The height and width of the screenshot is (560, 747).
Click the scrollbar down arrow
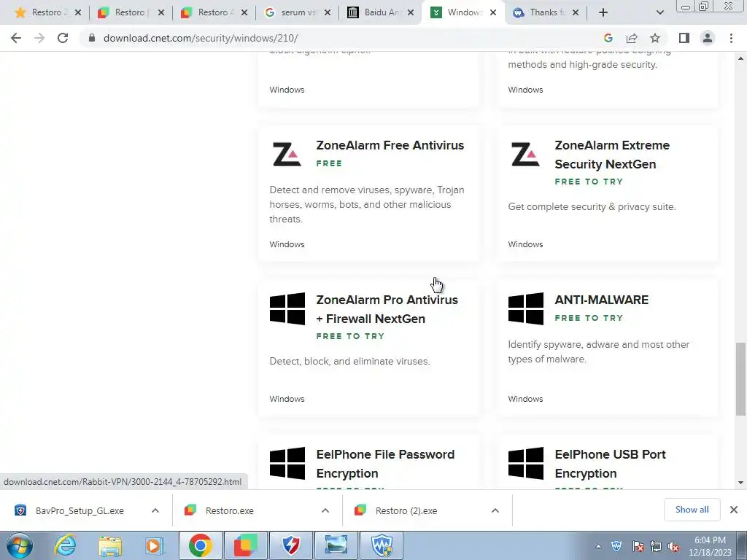741,483
